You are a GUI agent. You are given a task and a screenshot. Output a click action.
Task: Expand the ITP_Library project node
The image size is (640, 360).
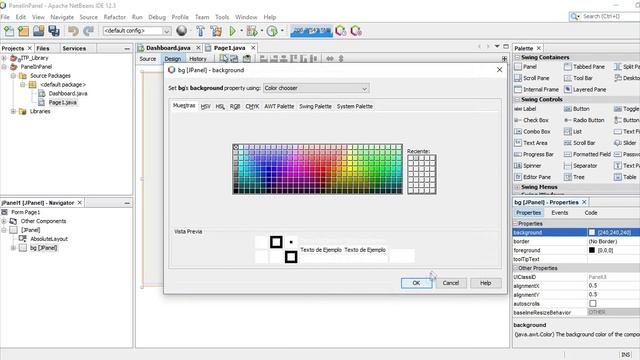4,58
